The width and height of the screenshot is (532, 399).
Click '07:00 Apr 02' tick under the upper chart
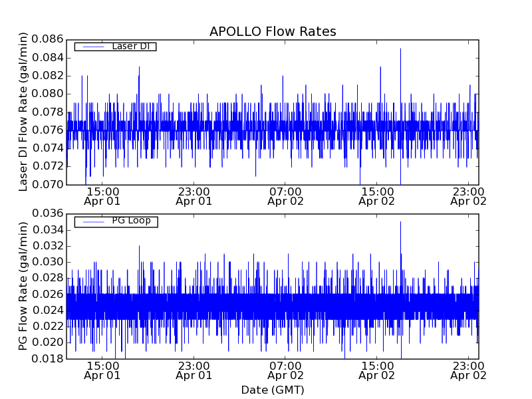[286, 195]
